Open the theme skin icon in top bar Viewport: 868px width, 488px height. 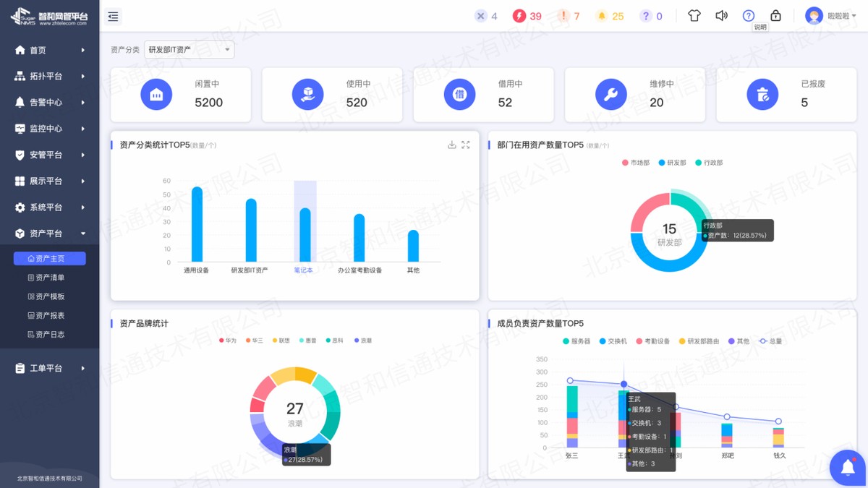(x=694, y=14)
